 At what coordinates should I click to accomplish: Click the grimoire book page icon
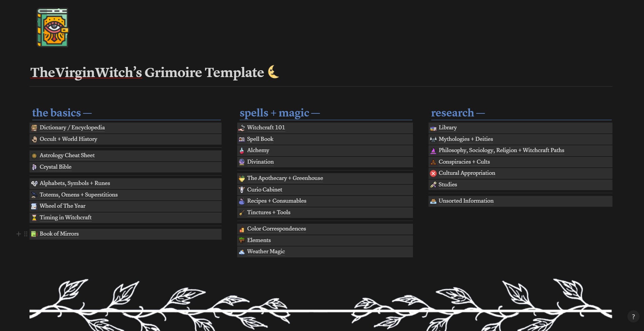pyautogui.click(x=53, y=27)
